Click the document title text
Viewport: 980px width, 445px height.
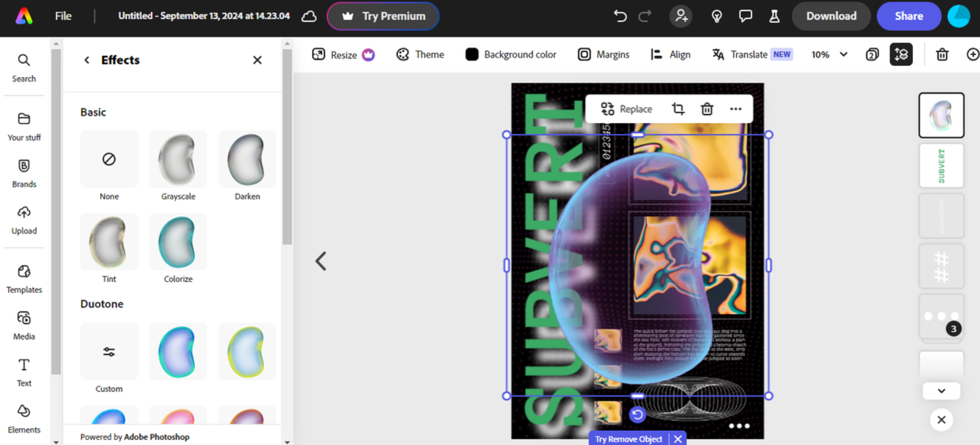point(203,16)
